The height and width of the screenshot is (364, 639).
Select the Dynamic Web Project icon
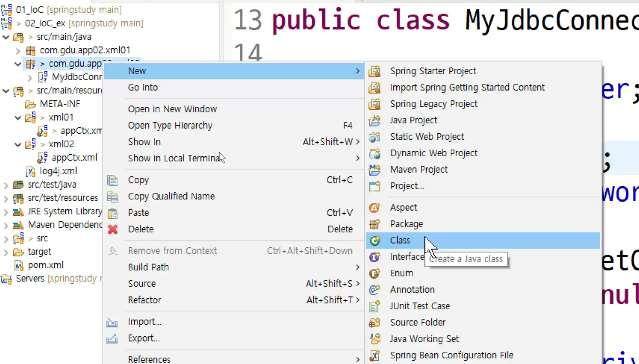tap(374, 153)
